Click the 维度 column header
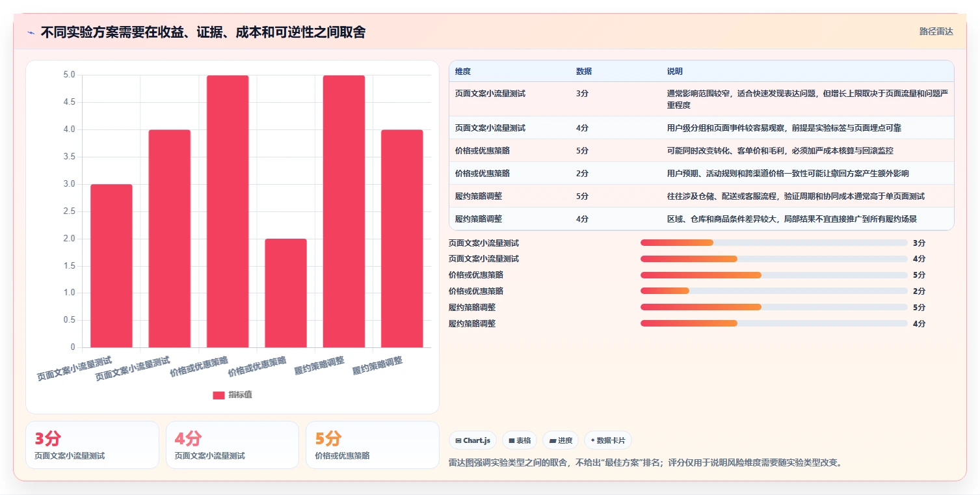 pyautogui.click(x=463, y=71)
